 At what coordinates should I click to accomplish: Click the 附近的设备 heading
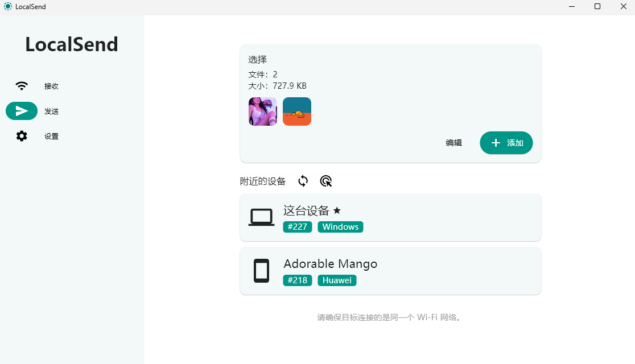[263, 181]
